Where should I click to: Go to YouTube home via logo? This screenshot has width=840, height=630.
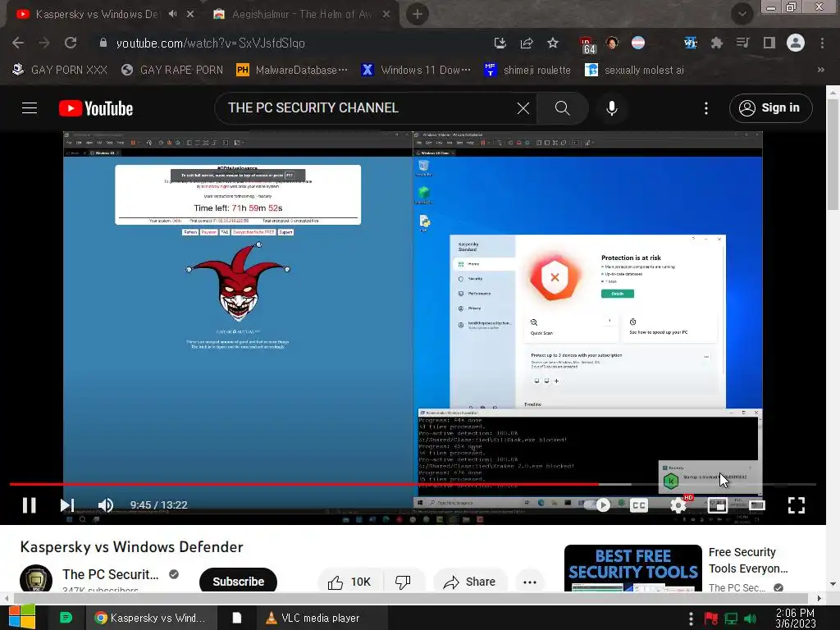pyautogui.click(x=96, y=108)
